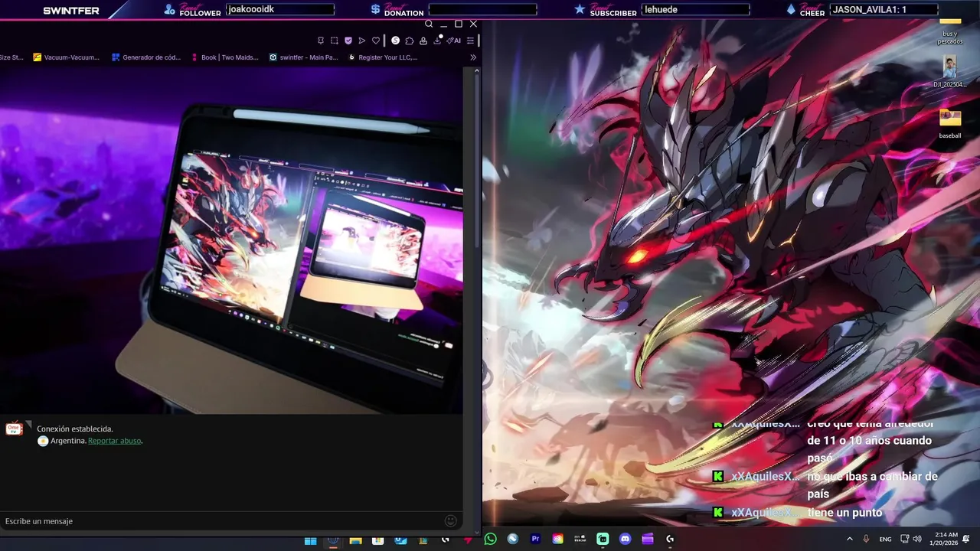Open Logitech G HUB from the taskbar
The width and height of the screenshot is (980, 551).
(670, 539)
